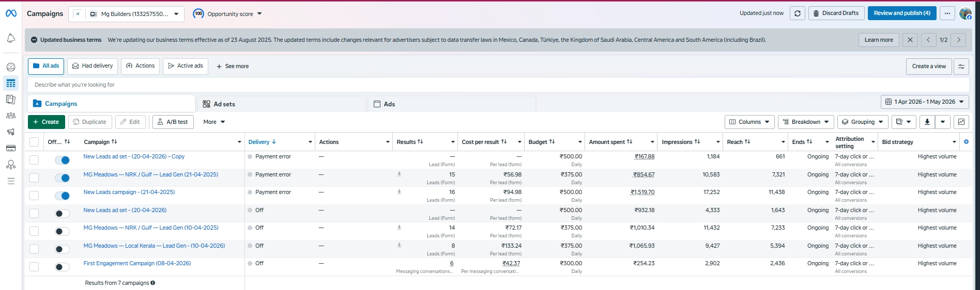Select the Had delivery filter

pyautogui.click(x=93, y=66)
